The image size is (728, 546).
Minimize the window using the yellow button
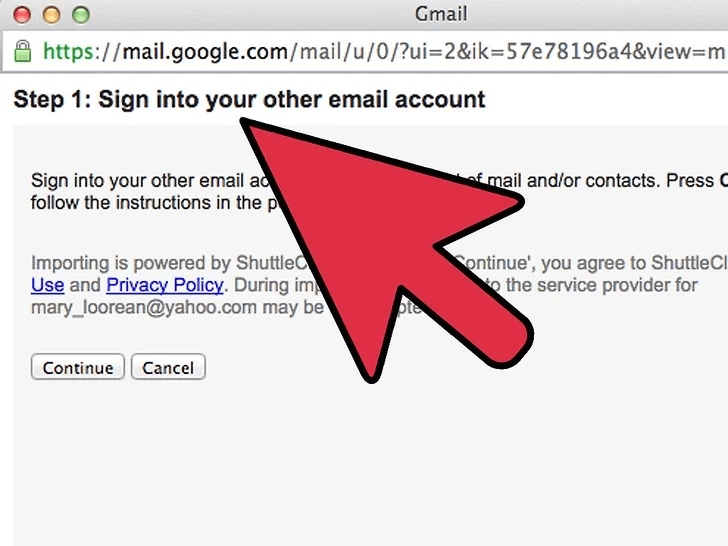(x=51, y=16)
